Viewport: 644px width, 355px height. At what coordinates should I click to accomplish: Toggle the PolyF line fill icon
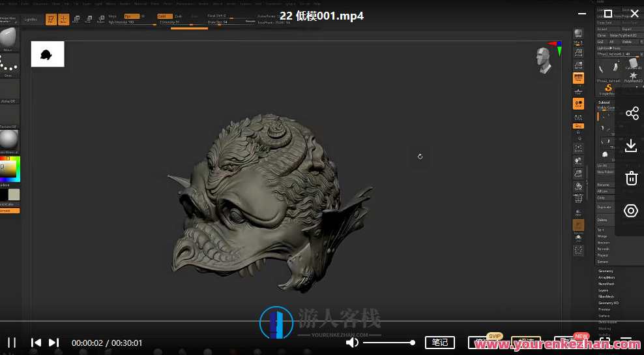[578, 200]
